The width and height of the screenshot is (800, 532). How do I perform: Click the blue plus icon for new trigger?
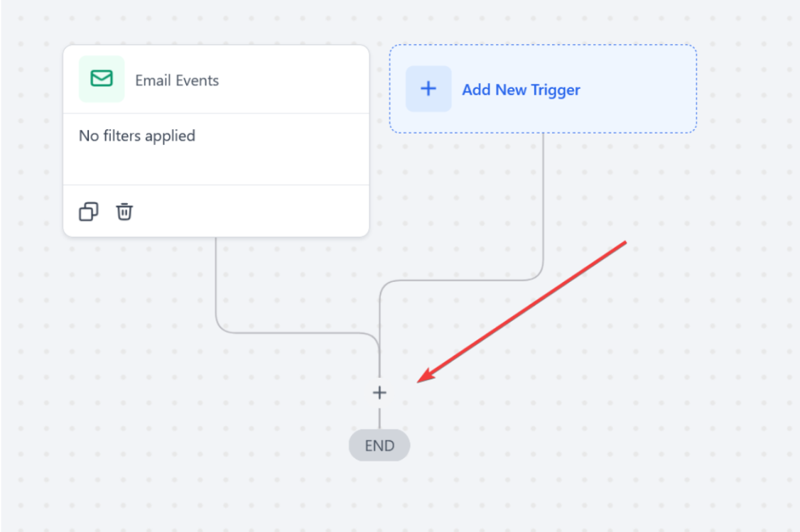tap(428, 89)
